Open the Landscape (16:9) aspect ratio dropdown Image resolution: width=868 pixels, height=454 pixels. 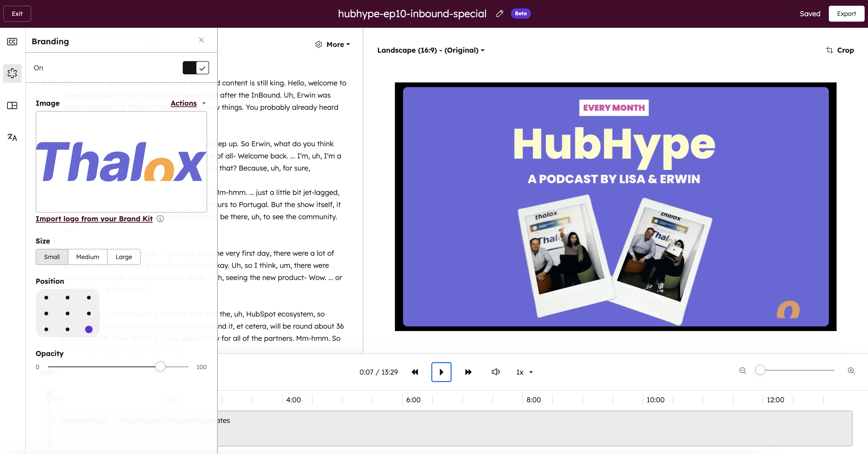click(x=431, y=50)
